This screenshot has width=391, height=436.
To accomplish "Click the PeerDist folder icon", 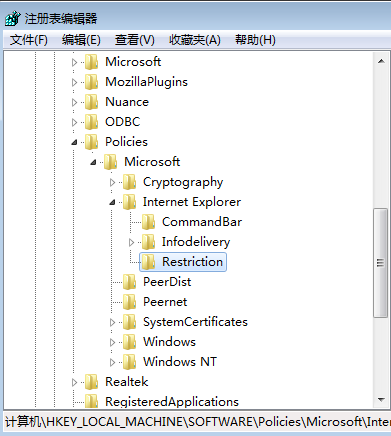I will (129, 282).
